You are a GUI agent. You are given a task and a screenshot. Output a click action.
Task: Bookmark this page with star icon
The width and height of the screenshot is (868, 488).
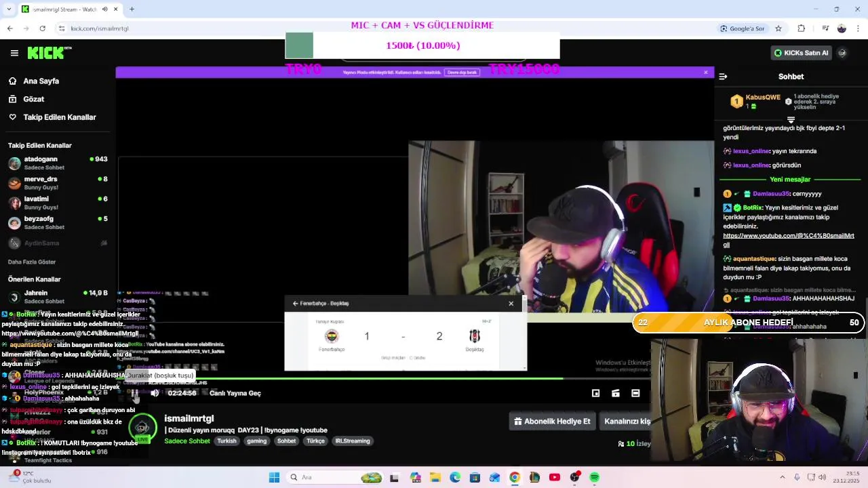click(778, 28)
